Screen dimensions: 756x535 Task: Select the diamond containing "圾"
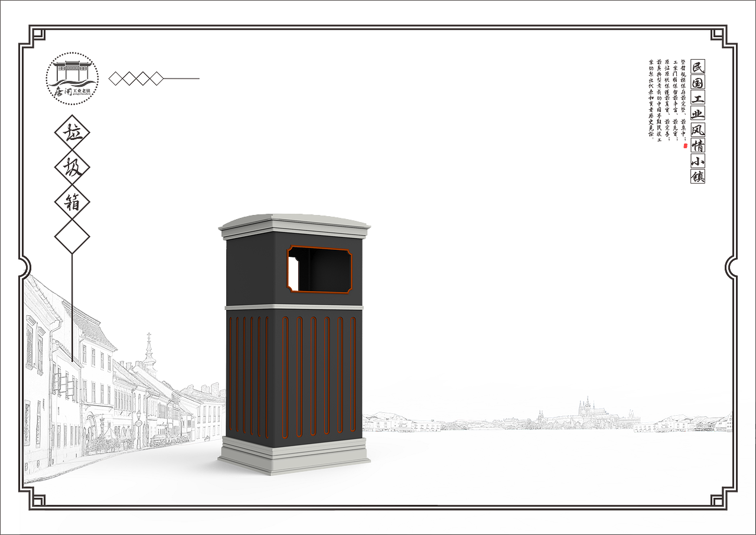[x=72, y=168]
